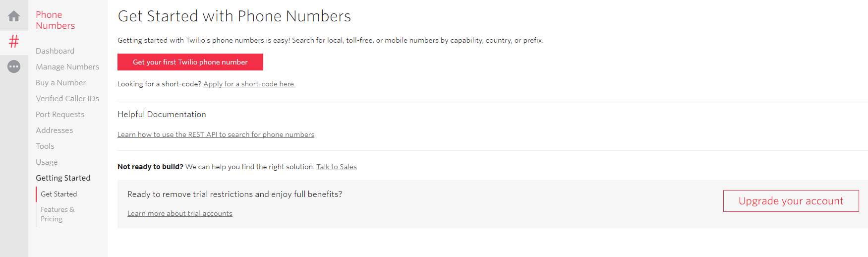
Task: Open the All Products ellipsis icon
Action: click(14, 66)
